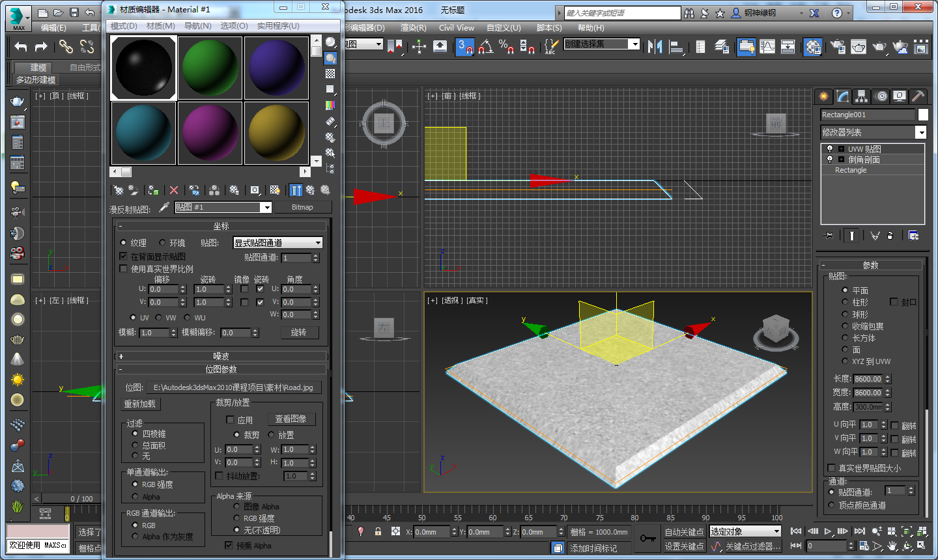Click the Pin Stack icon
The image size is (938, 560).
click(x=829, y=235)
